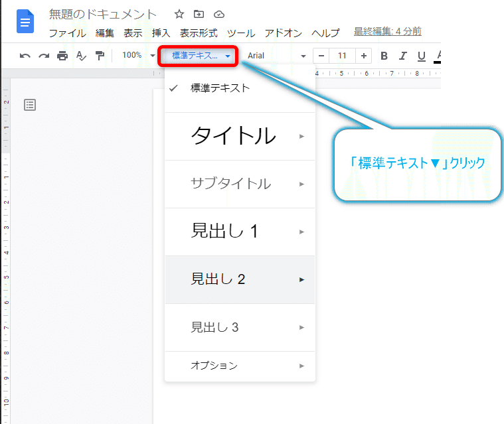This screenshot has height=424, width=504.
Task: Select the 見出し 1 style
Action: tap(240, 232)
